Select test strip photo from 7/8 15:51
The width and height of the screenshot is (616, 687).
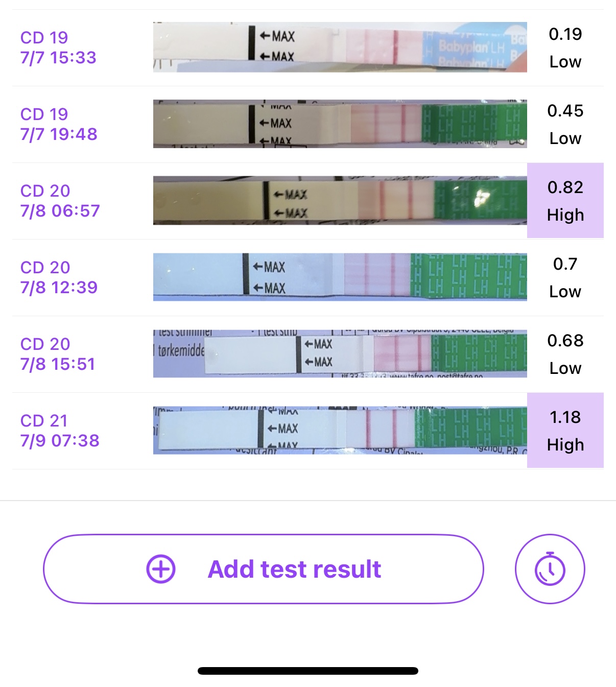340,353
